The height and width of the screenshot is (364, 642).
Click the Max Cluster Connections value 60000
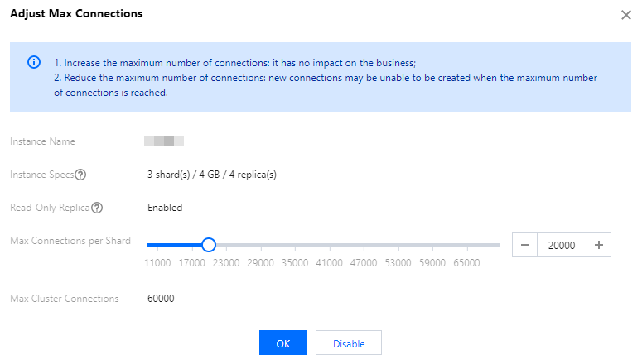click(161, 299)
